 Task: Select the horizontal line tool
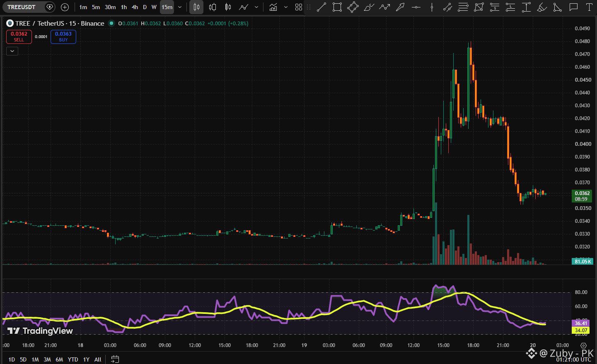pos(416,7)
